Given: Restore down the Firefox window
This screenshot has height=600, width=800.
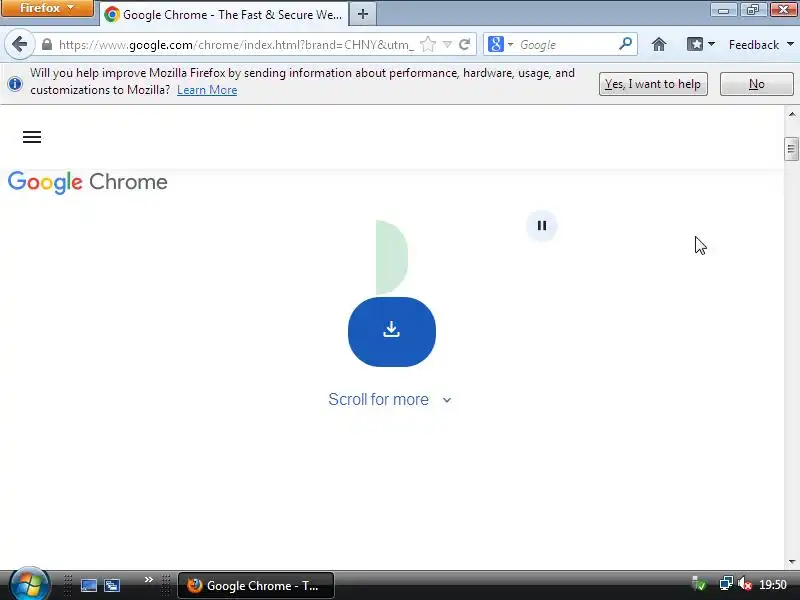Looking at the screenshot, I should (753, 10).
